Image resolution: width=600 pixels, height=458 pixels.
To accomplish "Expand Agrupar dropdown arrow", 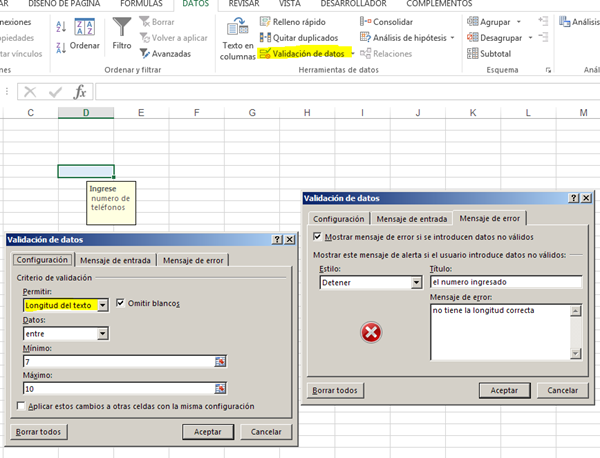I will click(518, 22).
